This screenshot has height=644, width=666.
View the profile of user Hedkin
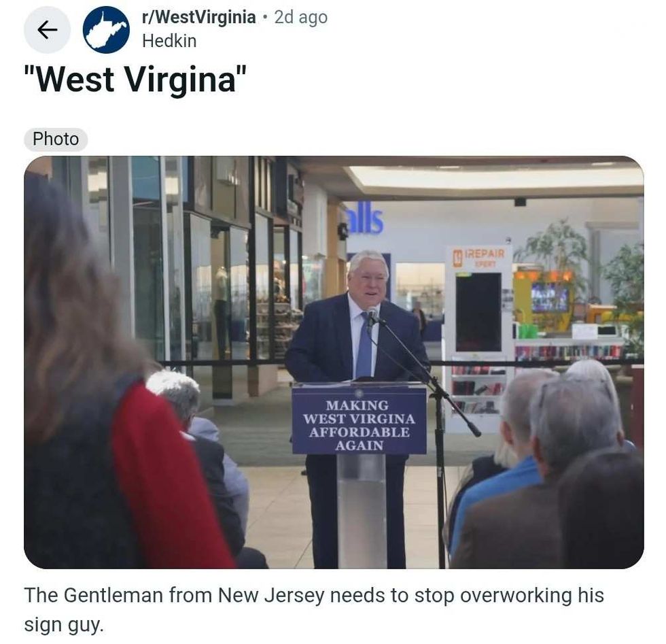click(x=169, y=41)
